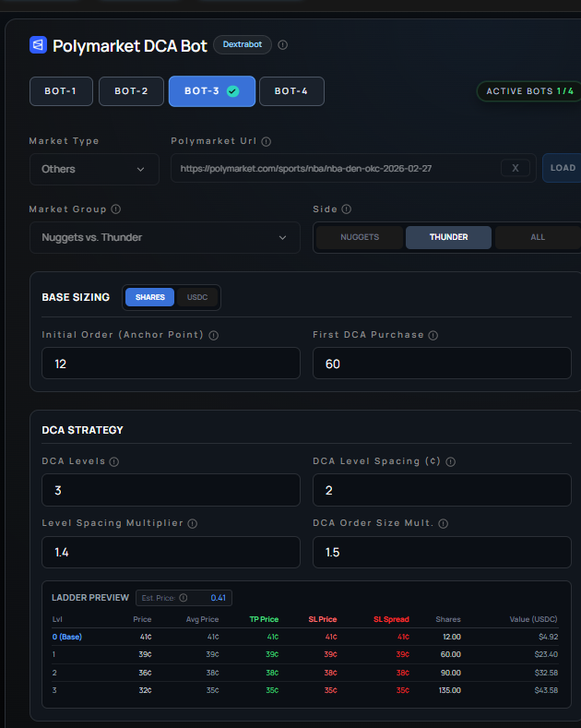581x728 pixels.
Task: Click info icon beside DCA Level Spacing
Action: point(451,462)
